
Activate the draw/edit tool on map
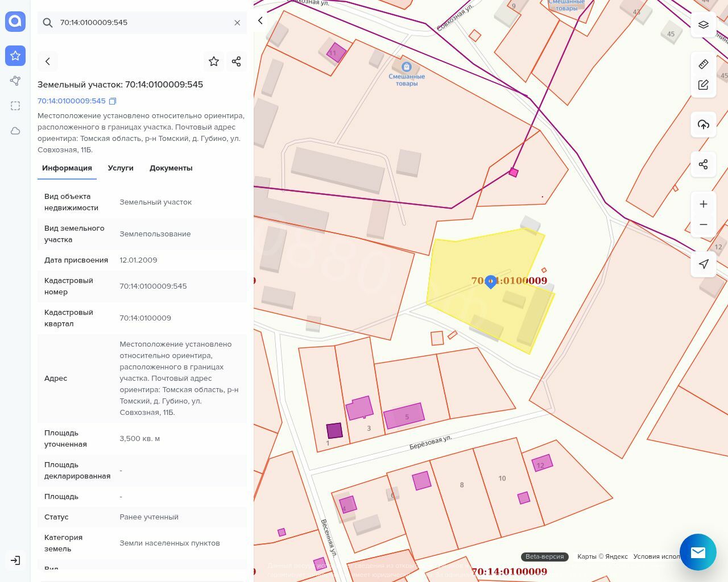pos(704,85)
